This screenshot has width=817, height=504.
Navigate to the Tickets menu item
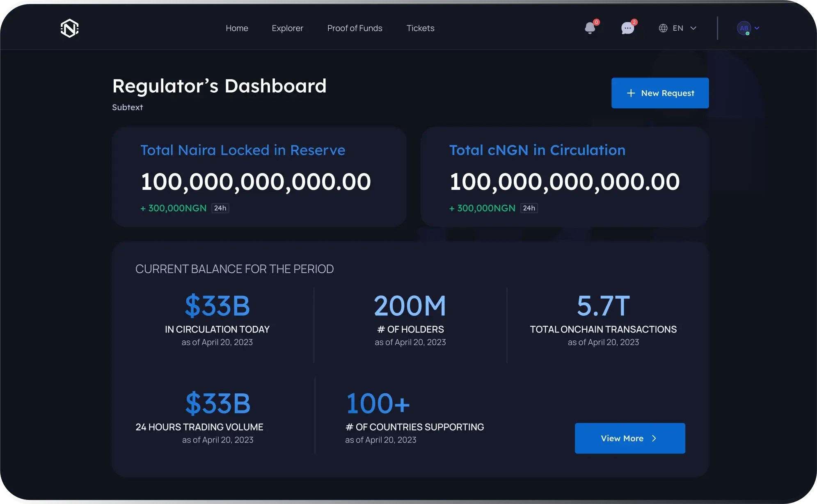(x=420, y=28)
